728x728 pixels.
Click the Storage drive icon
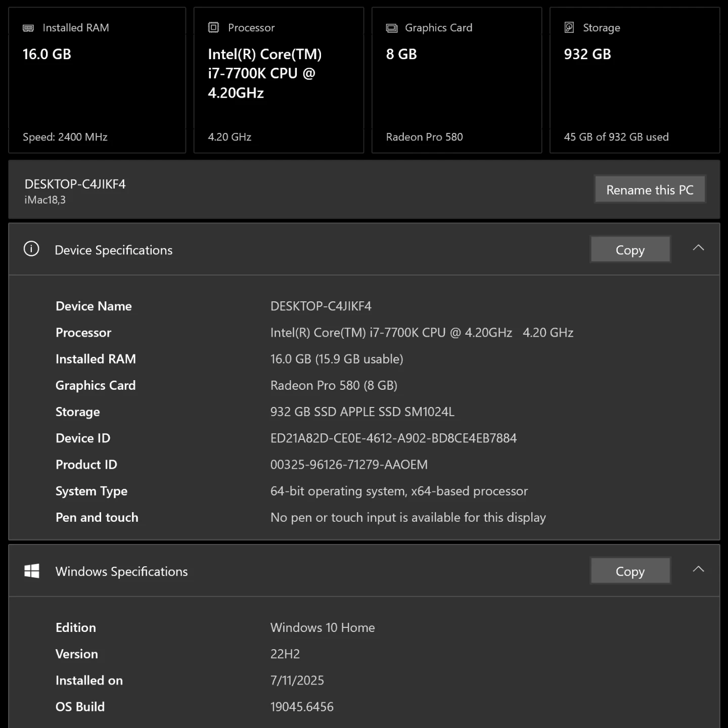pos(569,27)
